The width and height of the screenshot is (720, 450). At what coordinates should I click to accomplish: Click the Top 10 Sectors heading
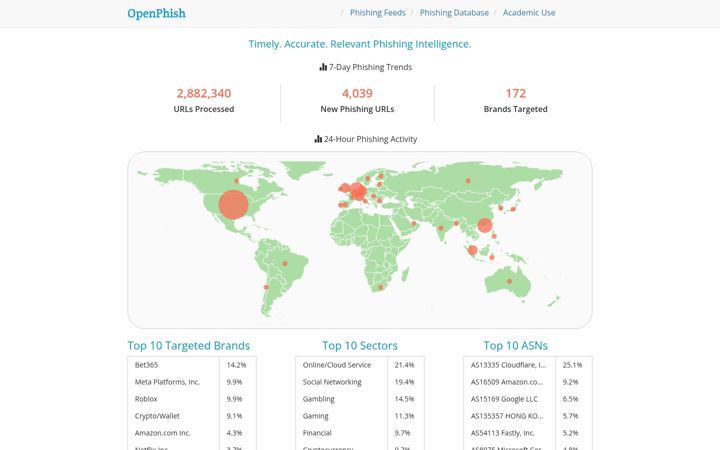point(360,345)
